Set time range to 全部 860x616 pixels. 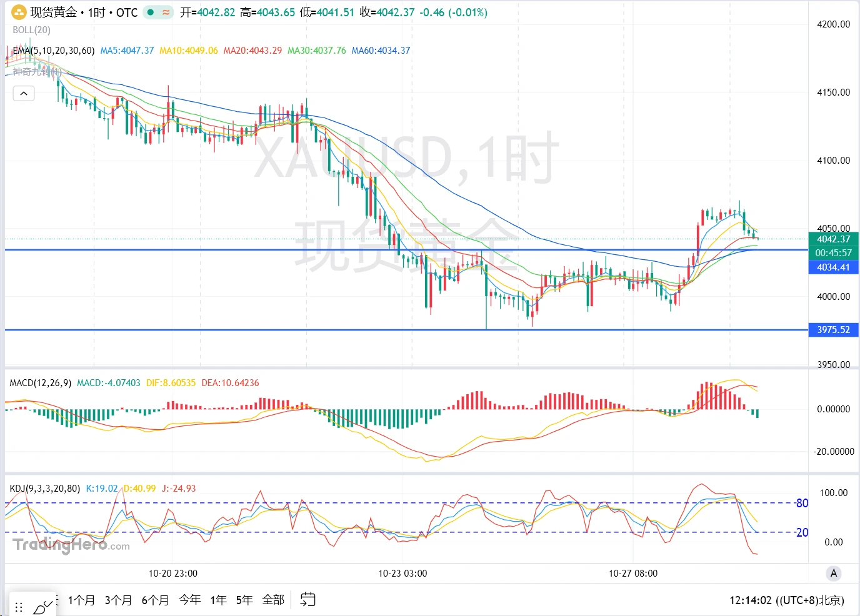click(273, 600)
